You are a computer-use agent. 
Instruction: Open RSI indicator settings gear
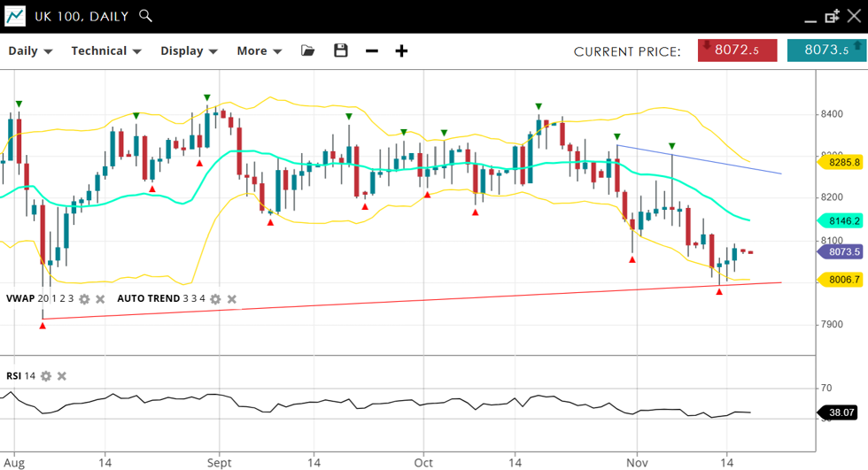(x=46, y=376)
